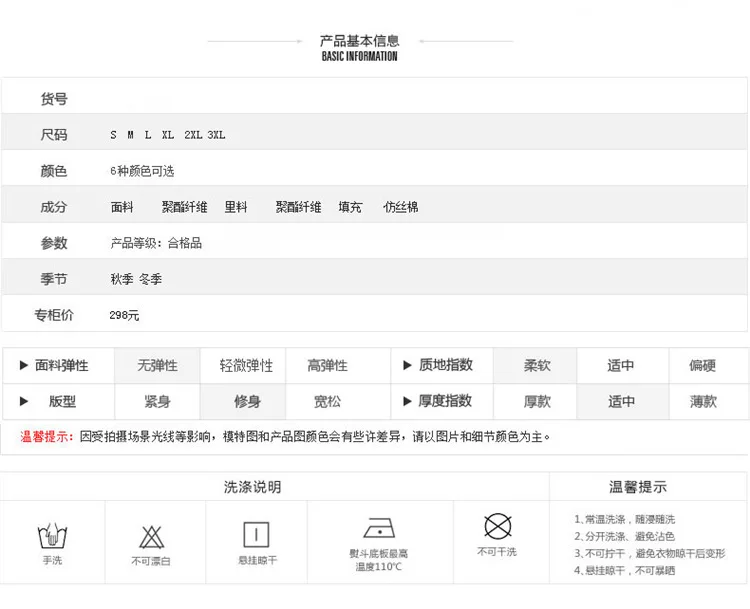This screenshot has width=750, height=609.
Task: Click the 不可干洗 caption
Action: tap(497, 552)
